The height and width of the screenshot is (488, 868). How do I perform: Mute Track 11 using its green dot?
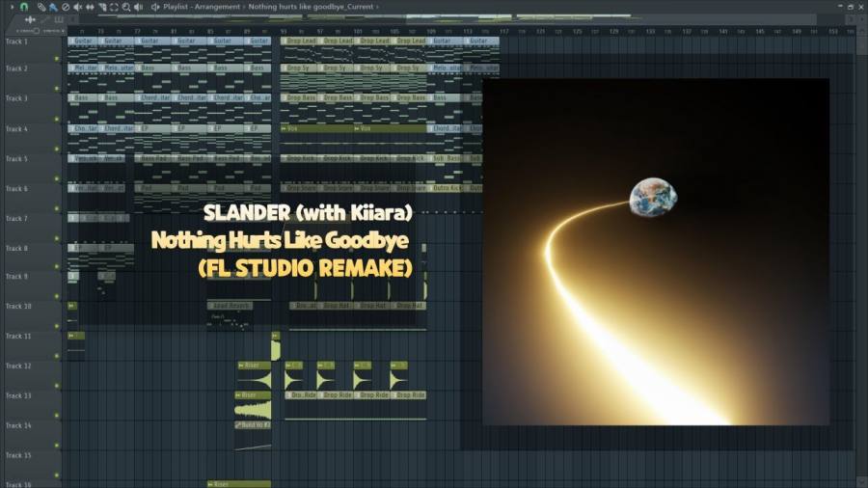point(57,356)
